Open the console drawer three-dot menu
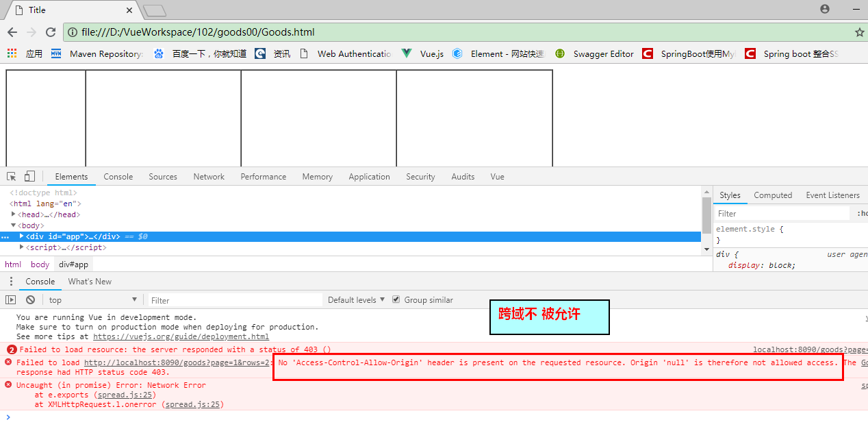868x444 pixels. tap(11, 282)
